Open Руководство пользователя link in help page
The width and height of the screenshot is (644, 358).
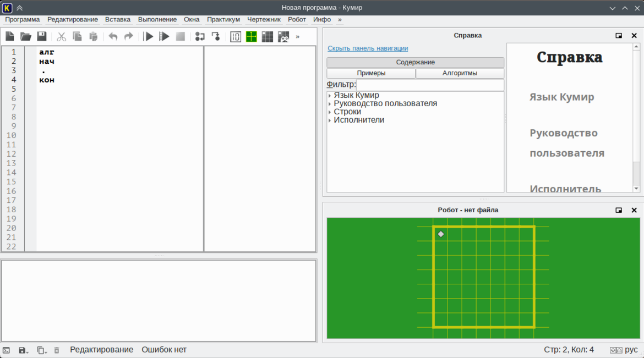(x=567, y=143)
